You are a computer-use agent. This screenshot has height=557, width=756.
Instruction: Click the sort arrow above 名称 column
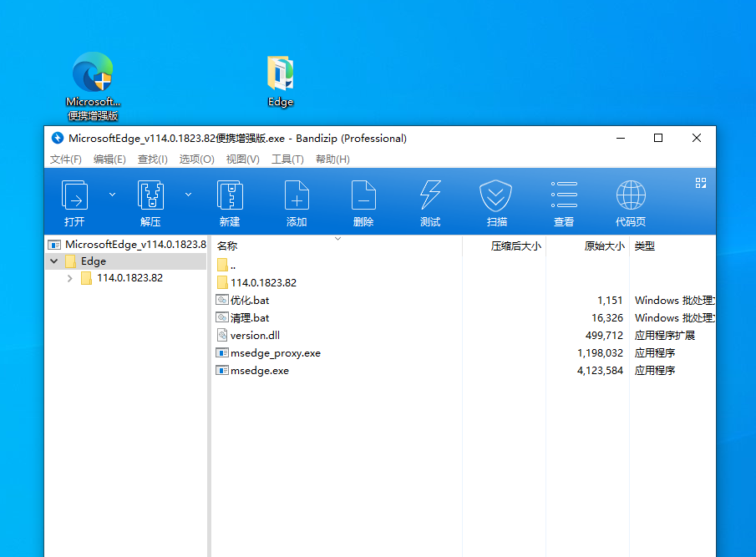coord(338,239)
